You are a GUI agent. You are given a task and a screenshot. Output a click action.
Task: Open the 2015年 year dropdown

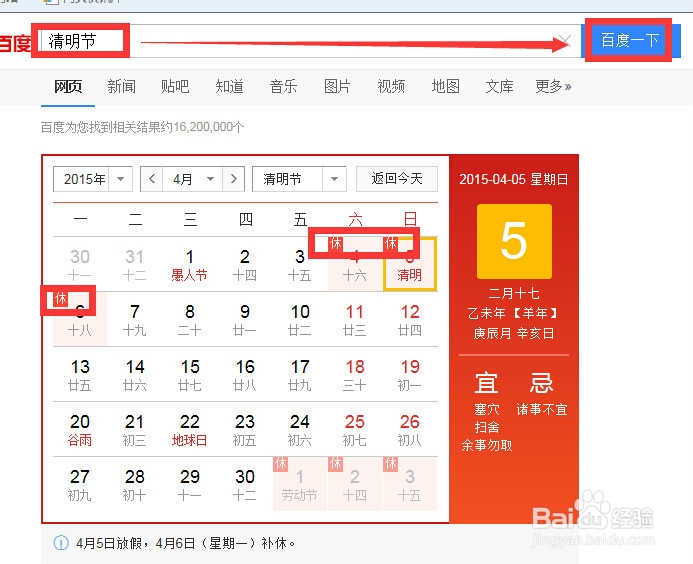[x=93, y=179]
